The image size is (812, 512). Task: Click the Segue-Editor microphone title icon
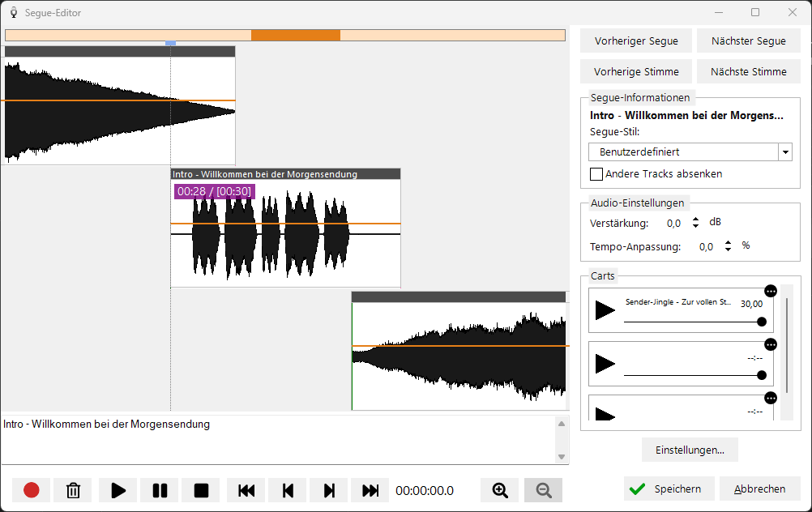[14, 12]
